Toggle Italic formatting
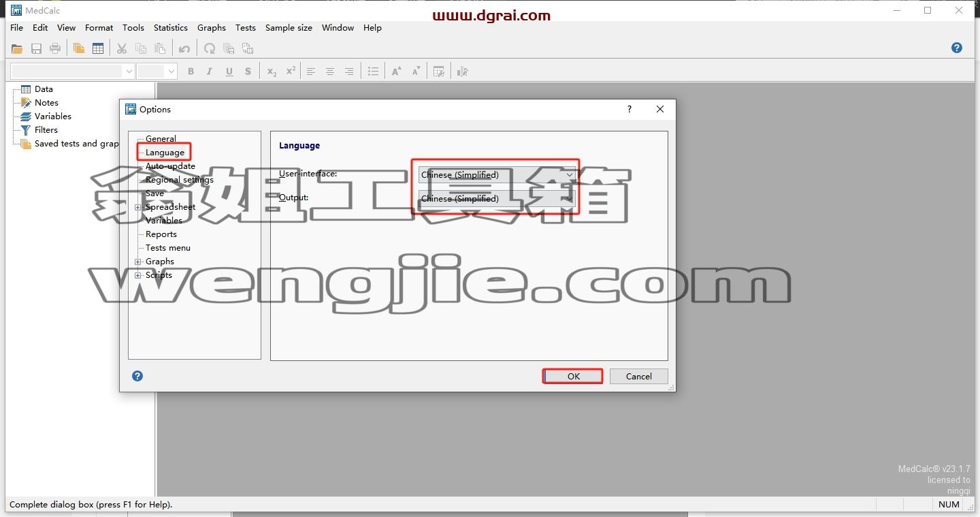The width and height of the screenshot is (980, 517). pos(210,72)
